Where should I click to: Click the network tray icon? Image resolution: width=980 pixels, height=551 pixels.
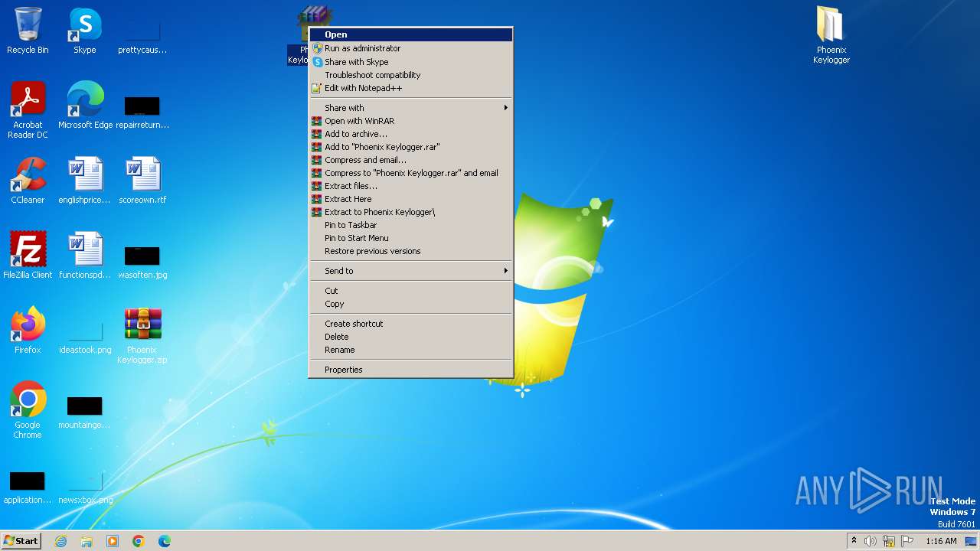[x=889, y=541]
